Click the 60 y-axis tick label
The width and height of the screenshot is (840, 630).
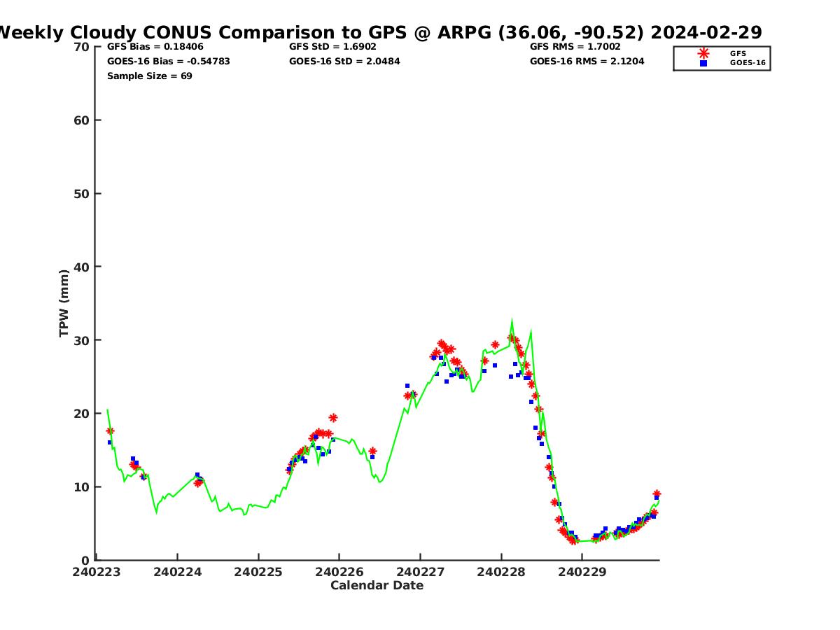coord(81,120)
